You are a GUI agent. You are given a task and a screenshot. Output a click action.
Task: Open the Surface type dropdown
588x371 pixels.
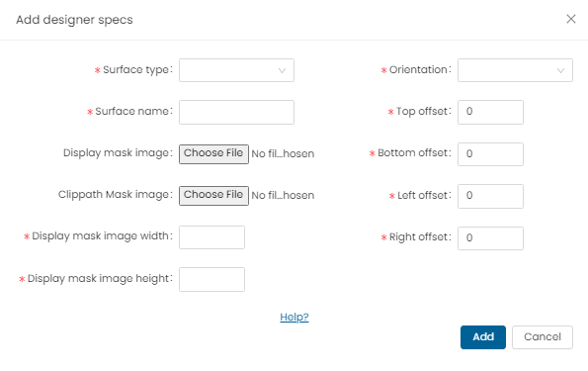coord(236,70)
